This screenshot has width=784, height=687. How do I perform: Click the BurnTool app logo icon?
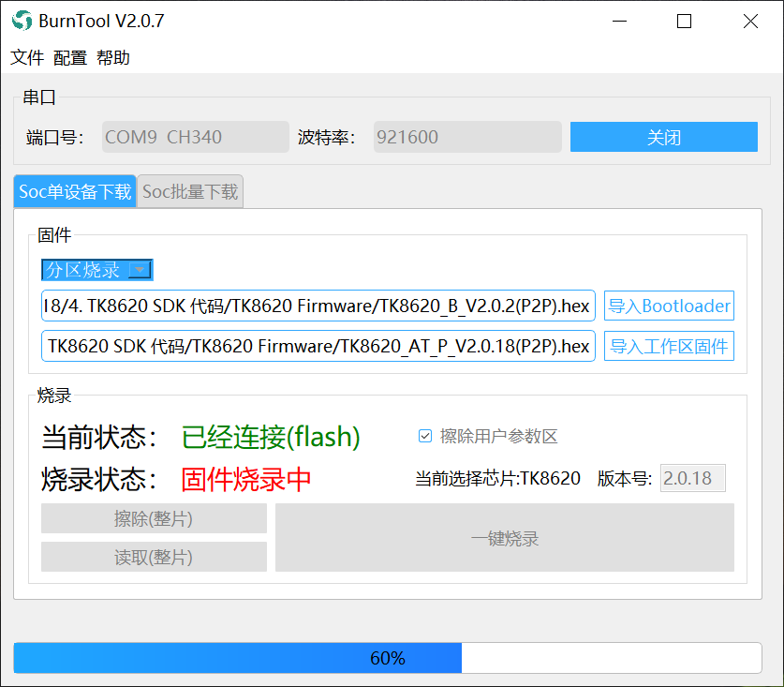(x=22, y=21)
